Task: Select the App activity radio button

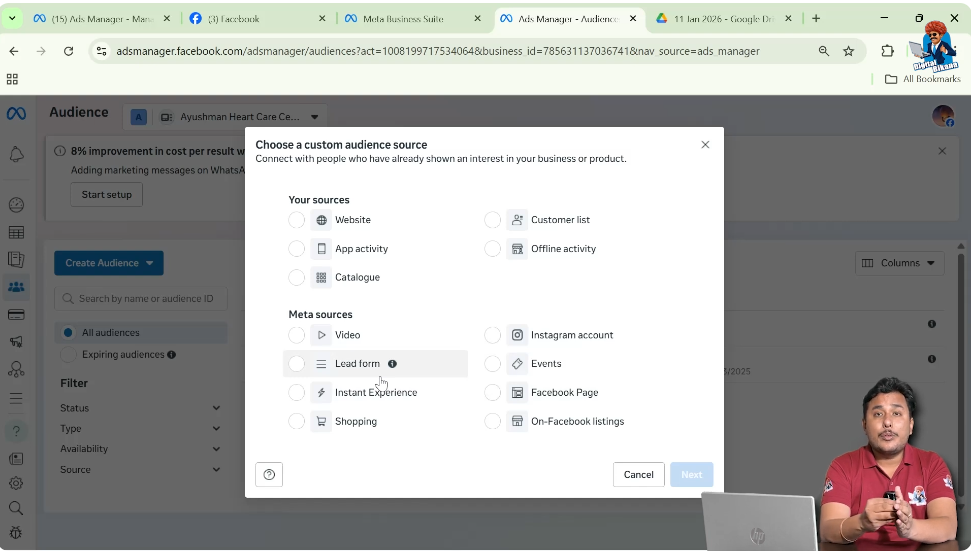Action: point(297,249)
